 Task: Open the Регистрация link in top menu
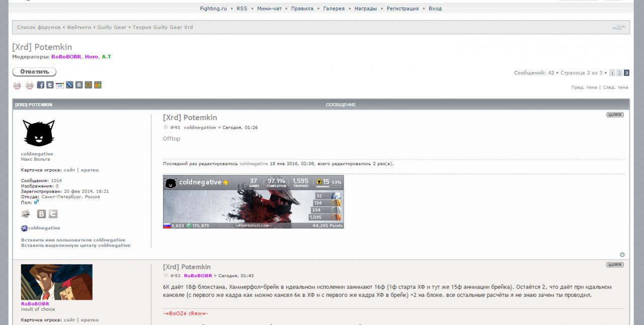tap(403, 9)
